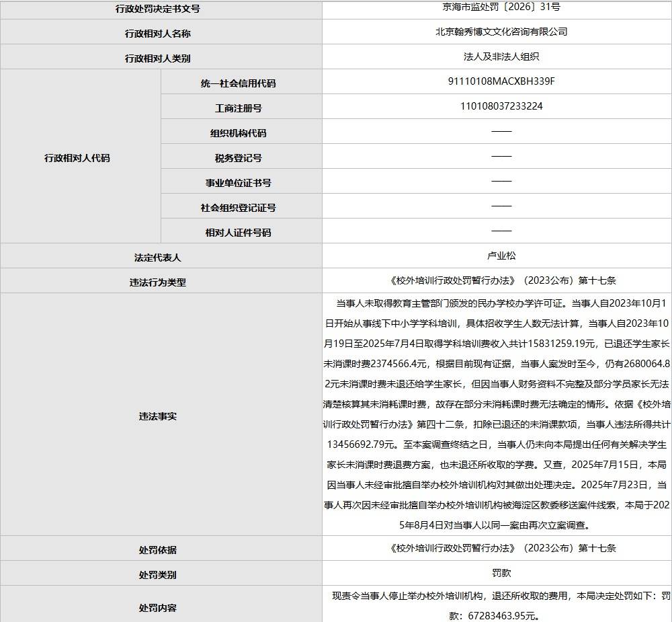Select the 统一社会信用代码 label

(238, 83)
